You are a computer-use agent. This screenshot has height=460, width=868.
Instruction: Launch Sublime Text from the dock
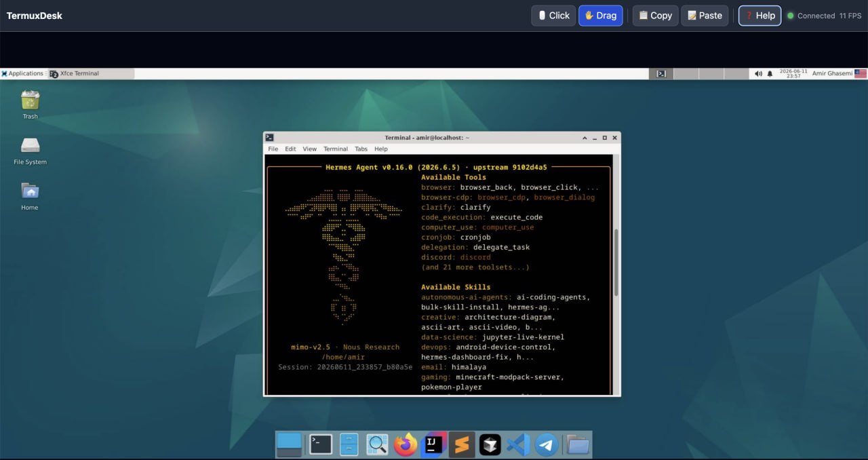(x=462, y=445)
